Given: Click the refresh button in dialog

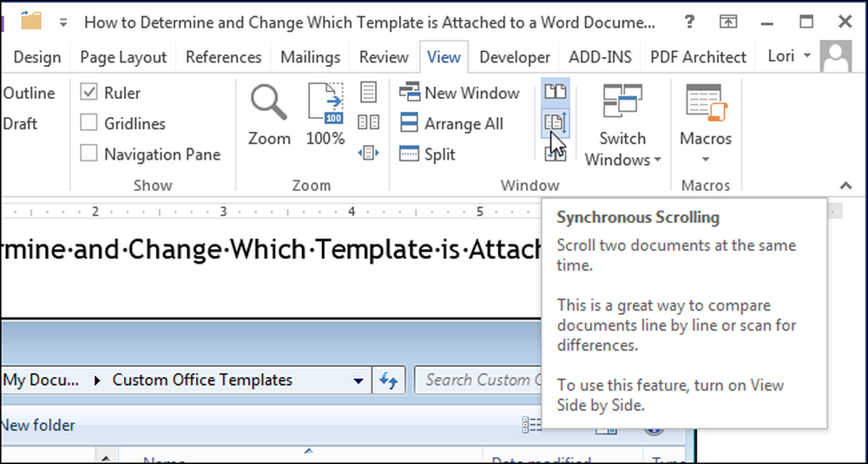Looking at the screenshot, I should click(x=389, y=381).
